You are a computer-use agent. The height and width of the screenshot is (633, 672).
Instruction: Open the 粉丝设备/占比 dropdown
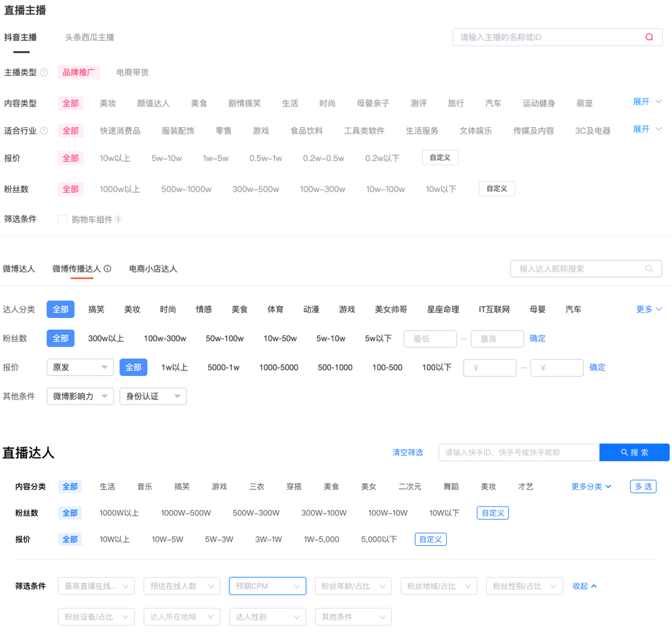pyautogui.click(x=97, y=617)
